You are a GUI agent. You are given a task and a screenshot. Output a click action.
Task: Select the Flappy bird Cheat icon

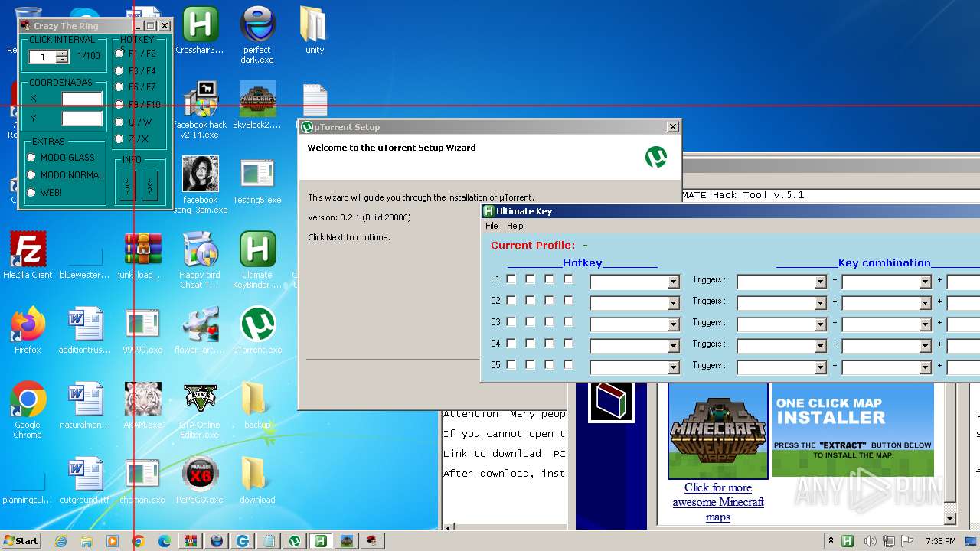[x=200, y=259]
